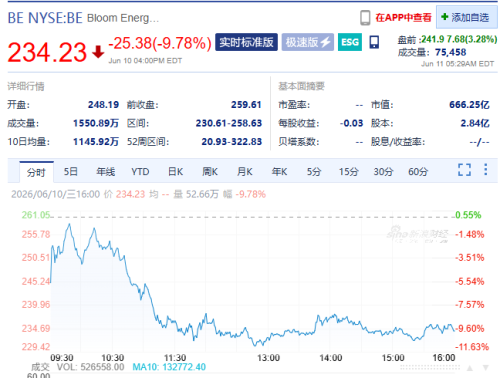Open the three-dot chart options menu
This screenshot has width=500, height=378.
[x=486, y=169]
